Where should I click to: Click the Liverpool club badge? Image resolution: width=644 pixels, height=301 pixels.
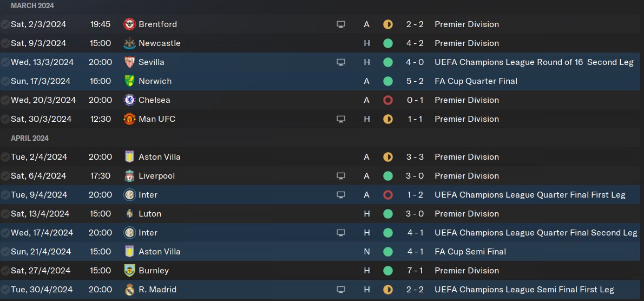(x=129, y=176)
